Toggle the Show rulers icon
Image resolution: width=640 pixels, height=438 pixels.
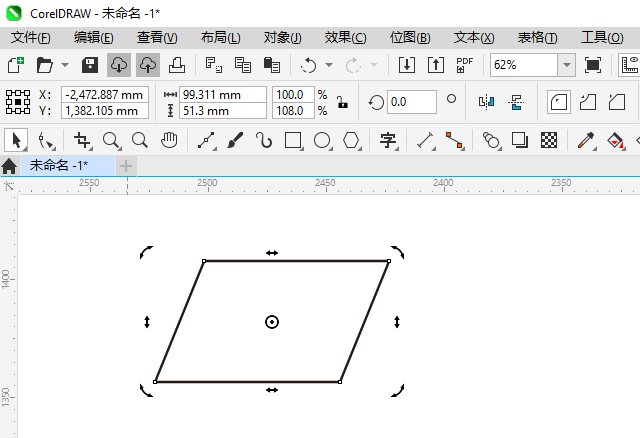(629, 65)
